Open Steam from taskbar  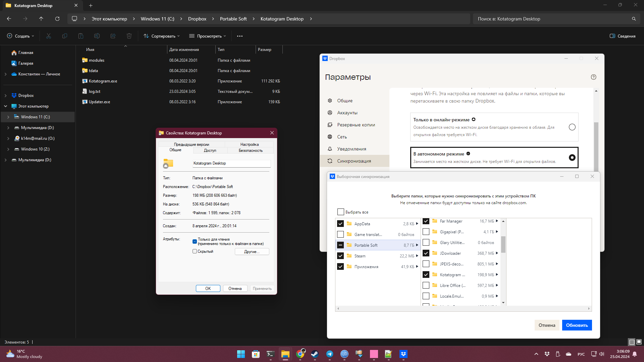point(315,354)
